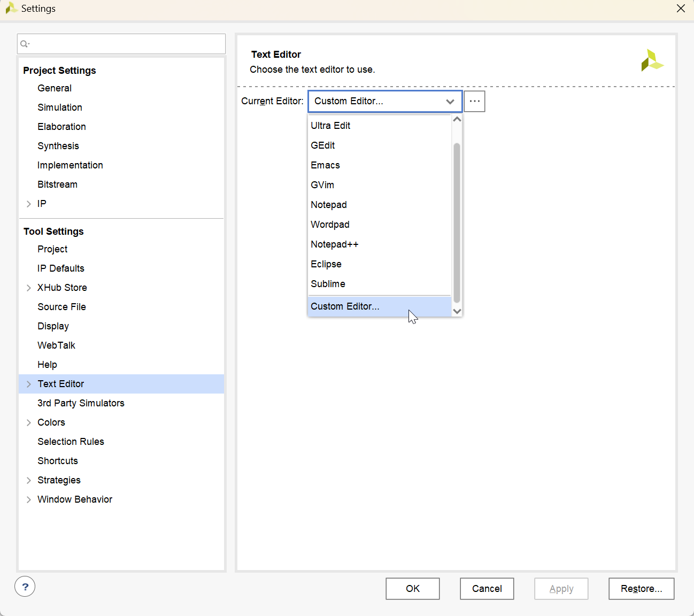Expand the Strategies tree node

29,480
